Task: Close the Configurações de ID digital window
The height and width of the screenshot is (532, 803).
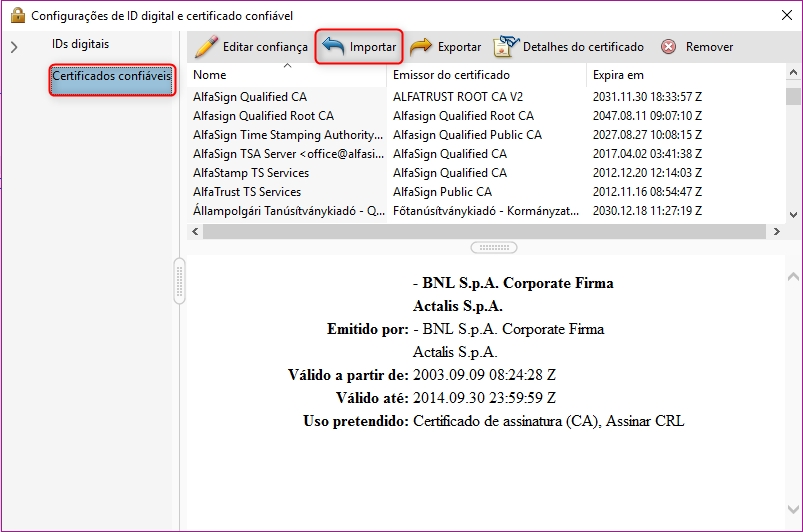Action: pos(782,15)
